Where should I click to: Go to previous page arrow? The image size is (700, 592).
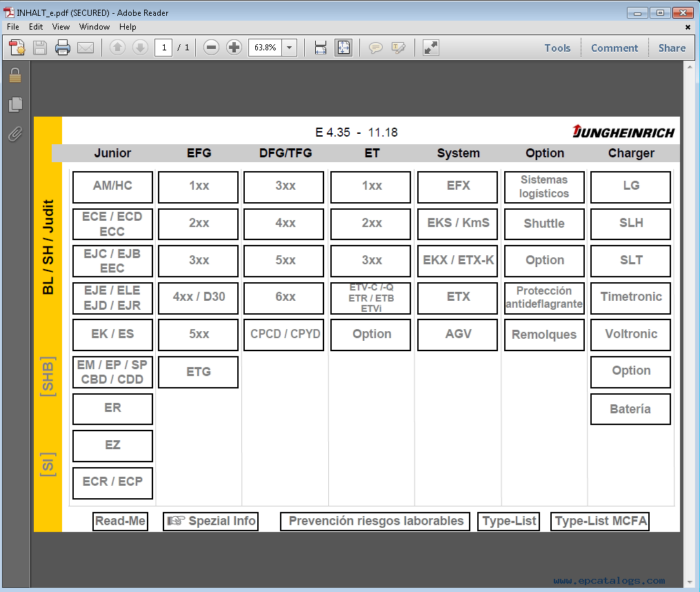click(117, 48)
